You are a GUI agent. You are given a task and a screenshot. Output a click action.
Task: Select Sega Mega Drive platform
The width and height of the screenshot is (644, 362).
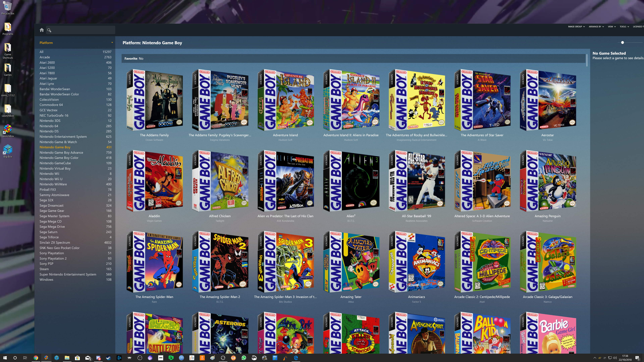(x=75, y=227)
